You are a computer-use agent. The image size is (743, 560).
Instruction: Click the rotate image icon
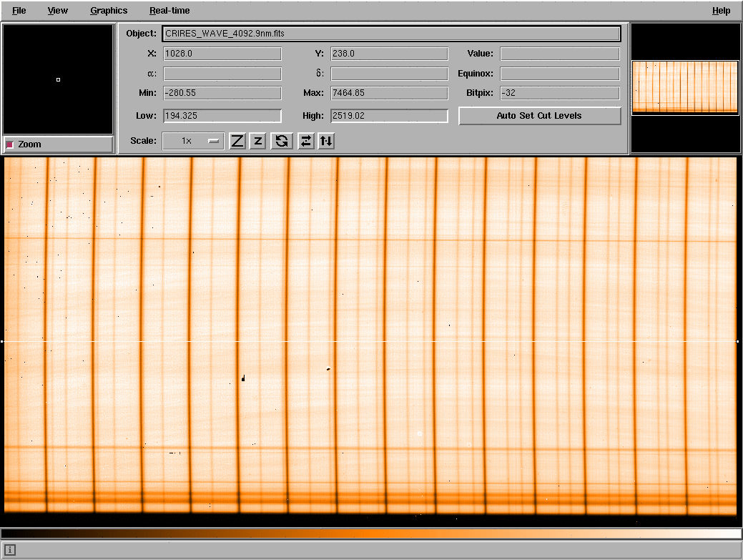282,141
